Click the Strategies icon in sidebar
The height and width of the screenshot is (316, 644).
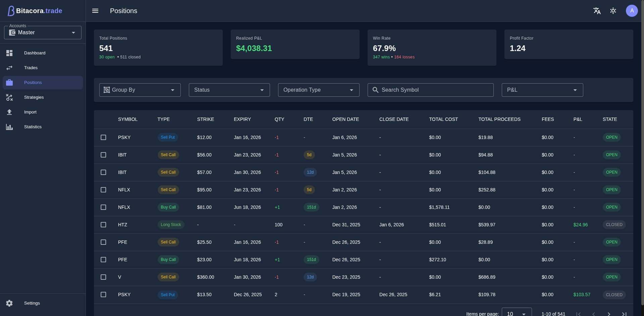(x=9, y=97)
